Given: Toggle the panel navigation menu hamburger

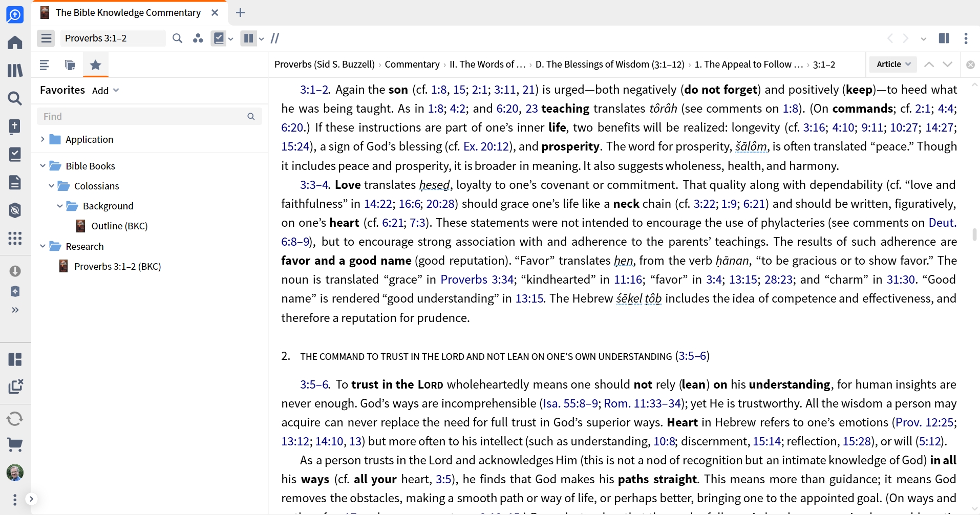Looking at the screenshot, I should pos(46,38).
